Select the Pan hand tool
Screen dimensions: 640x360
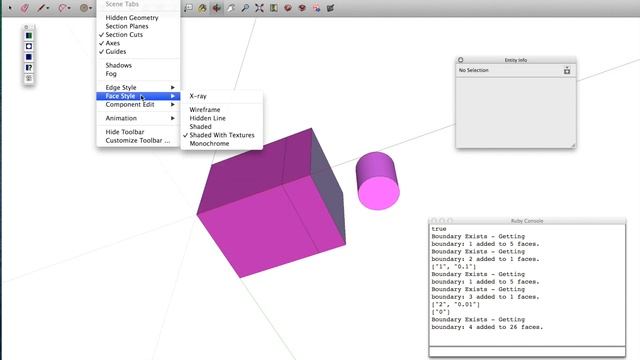[x=231, y=8]
